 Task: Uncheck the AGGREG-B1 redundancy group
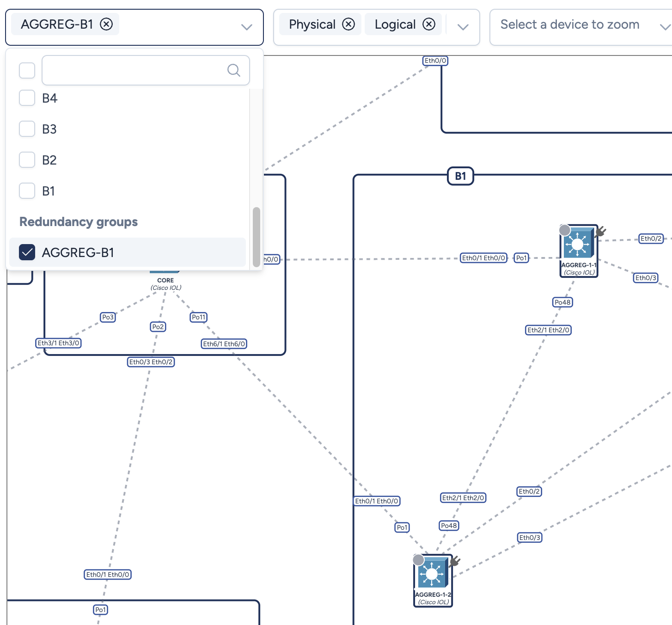[x=27, y=252]
